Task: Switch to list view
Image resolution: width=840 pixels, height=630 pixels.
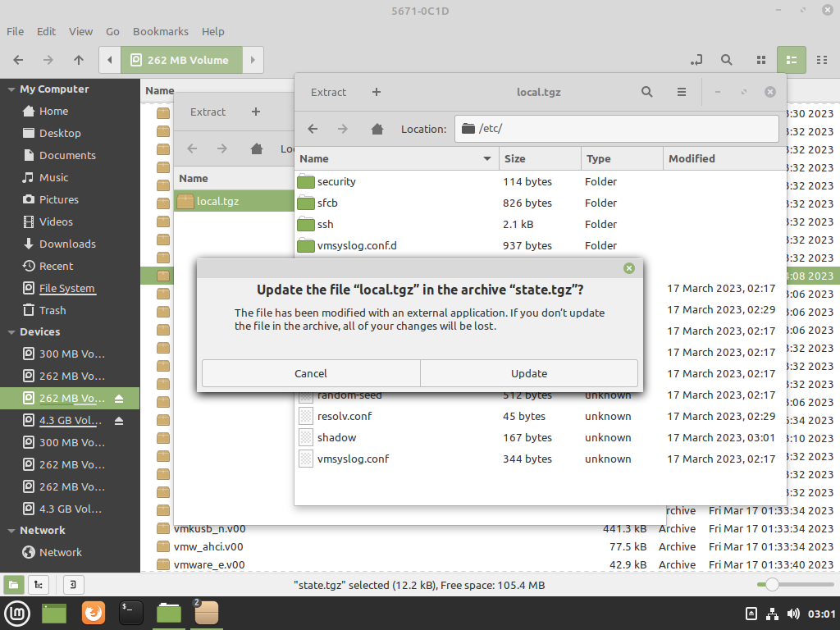Action: click(x=792, y=60)
